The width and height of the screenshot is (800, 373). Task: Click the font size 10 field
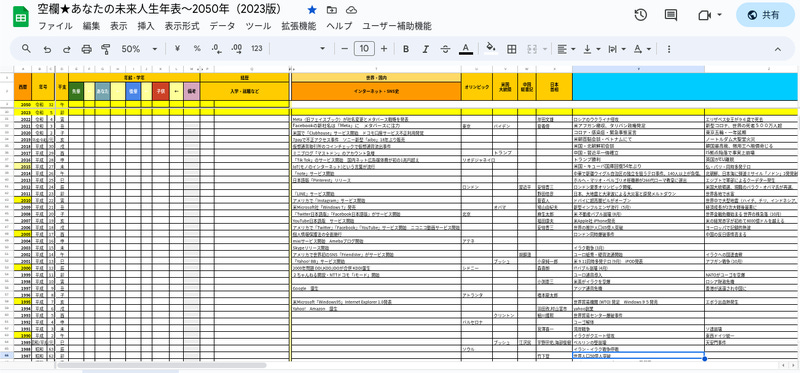(x=364, y=48)
